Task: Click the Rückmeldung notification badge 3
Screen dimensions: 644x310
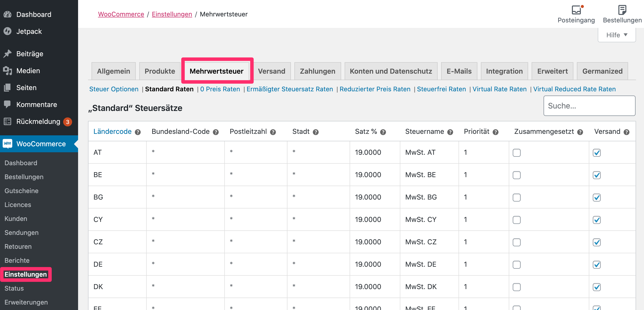Action: (67, 122)
